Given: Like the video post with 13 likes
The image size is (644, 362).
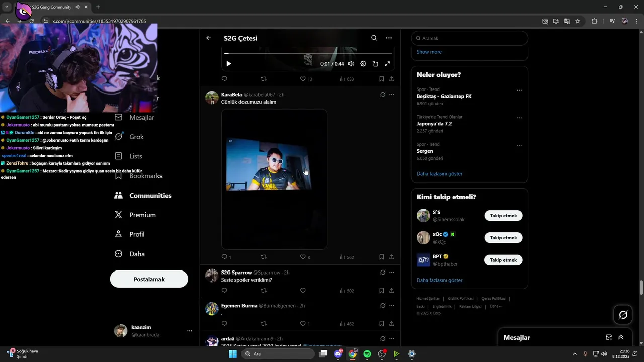Looking at the screenshot, I should tap(306, 79).
